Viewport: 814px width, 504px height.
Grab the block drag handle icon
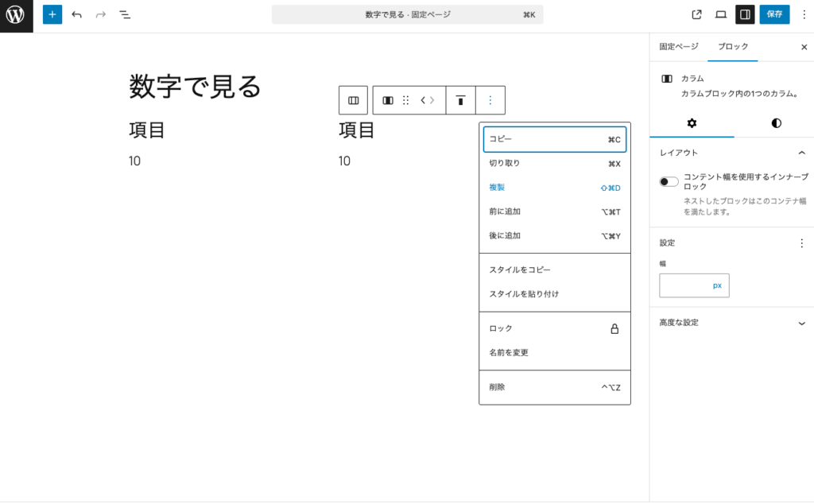point(405,100)
